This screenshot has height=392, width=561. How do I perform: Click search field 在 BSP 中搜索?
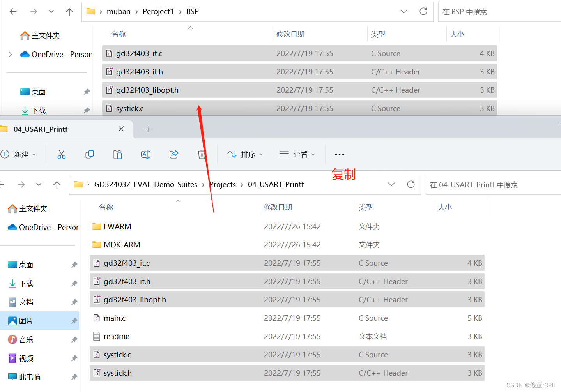[500, 12]
